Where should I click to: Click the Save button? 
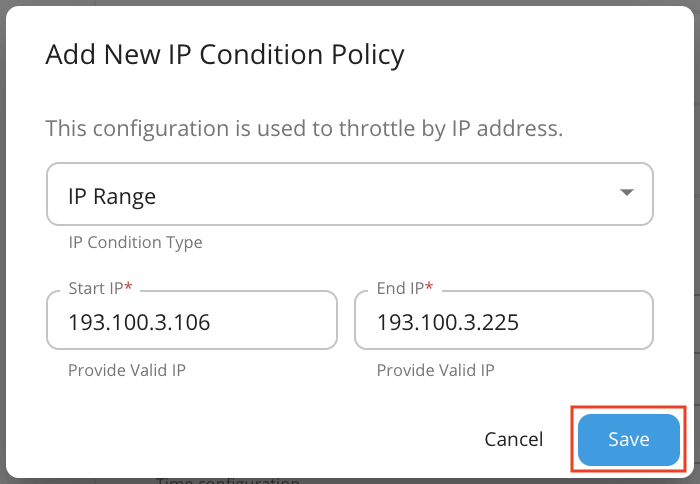(628, 439)
